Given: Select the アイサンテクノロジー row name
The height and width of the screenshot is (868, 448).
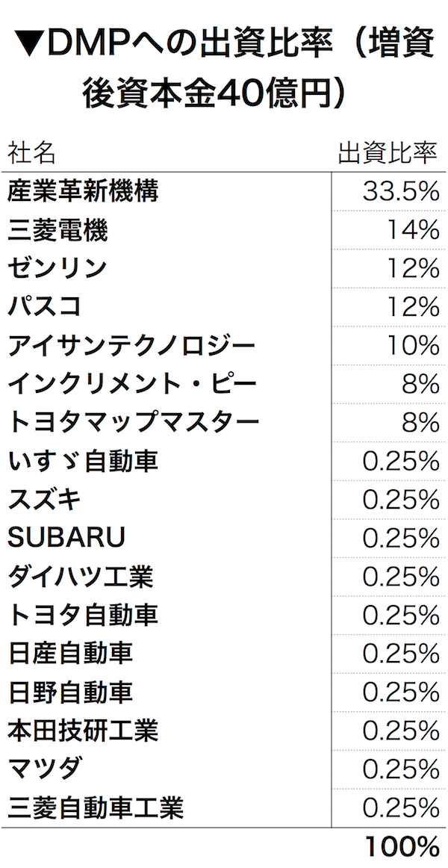Looking at the screenshot, I should click(x=131, y=346).
